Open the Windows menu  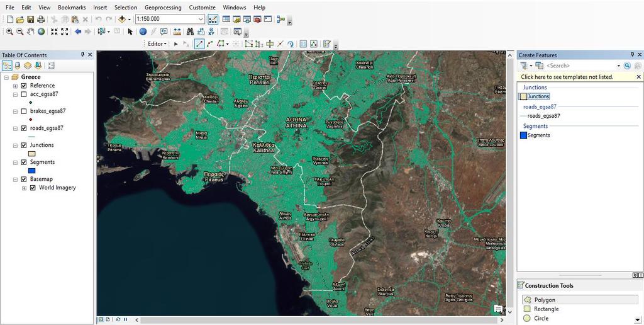click(235, 8)
